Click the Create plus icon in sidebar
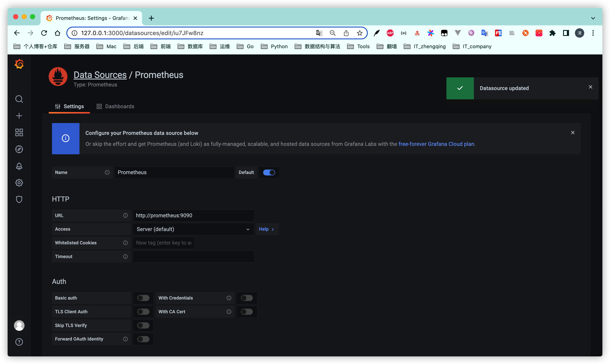The image size is (610, 364). [x=19, y=116]
